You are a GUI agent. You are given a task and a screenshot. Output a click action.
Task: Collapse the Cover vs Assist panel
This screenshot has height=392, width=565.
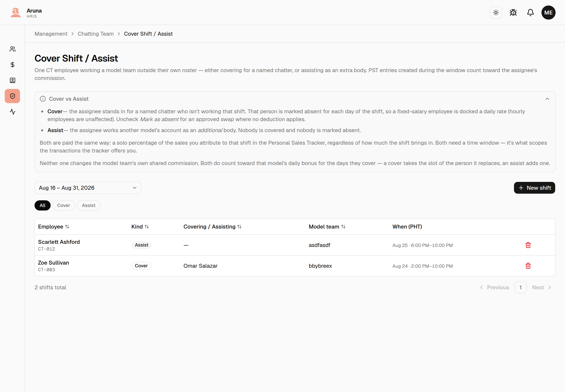(x=547, y=99)
